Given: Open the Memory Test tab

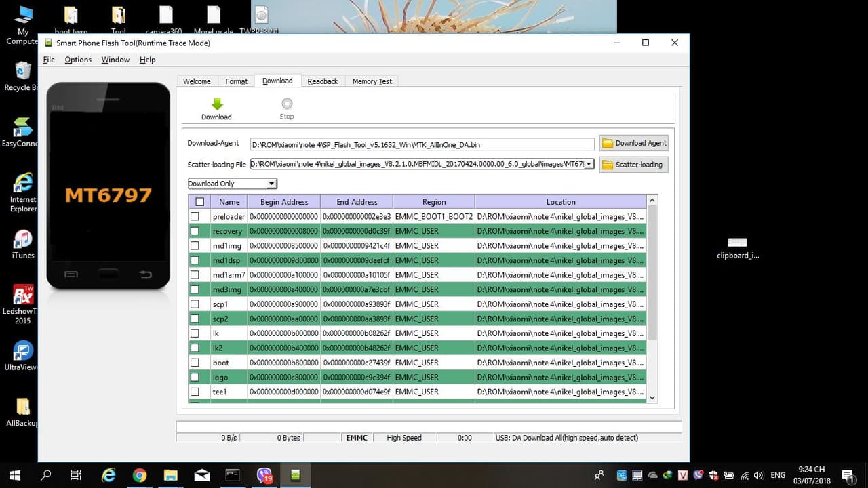Looking at the screenshot, I should point(372,81).
